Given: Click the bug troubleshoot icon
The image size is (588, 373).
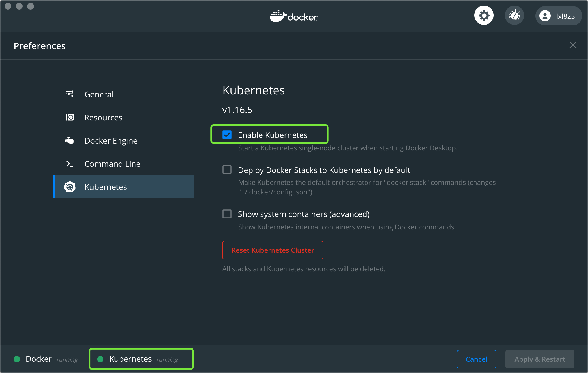Looking at the screenshot, I should [514, 16].
